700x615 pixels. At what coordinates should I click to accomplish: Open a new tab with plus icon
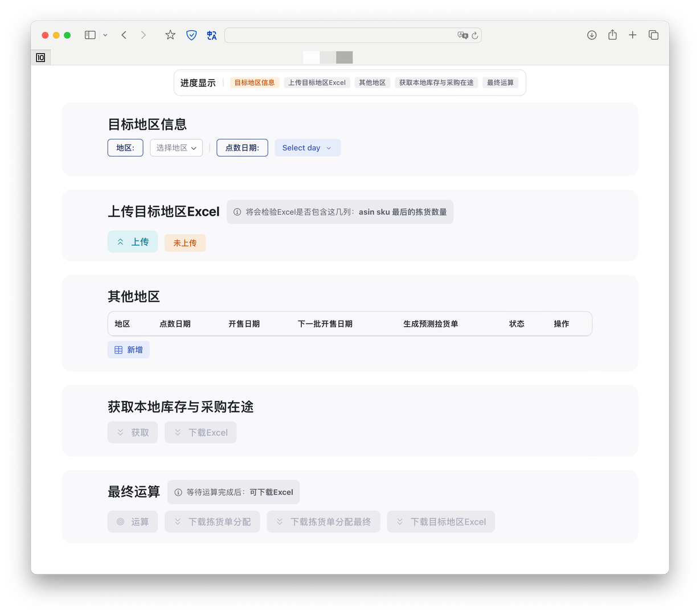coord(632,35)
